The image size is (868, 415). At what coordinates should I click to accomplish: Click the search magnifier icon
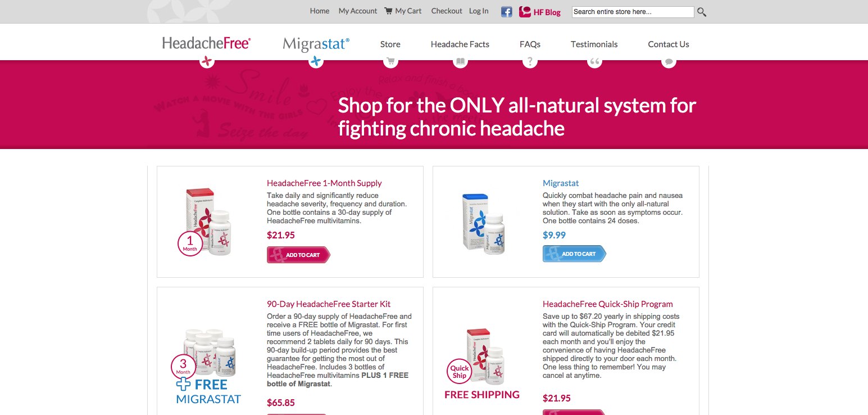click(x=701, y=12)
